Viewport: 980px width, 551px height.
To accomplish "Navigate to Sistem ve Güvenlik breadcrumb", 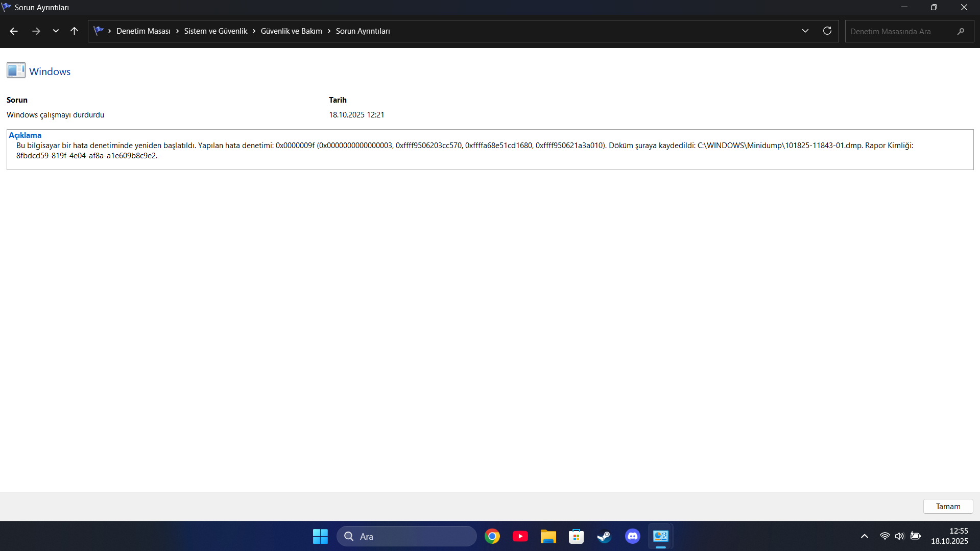I will 216,31.
